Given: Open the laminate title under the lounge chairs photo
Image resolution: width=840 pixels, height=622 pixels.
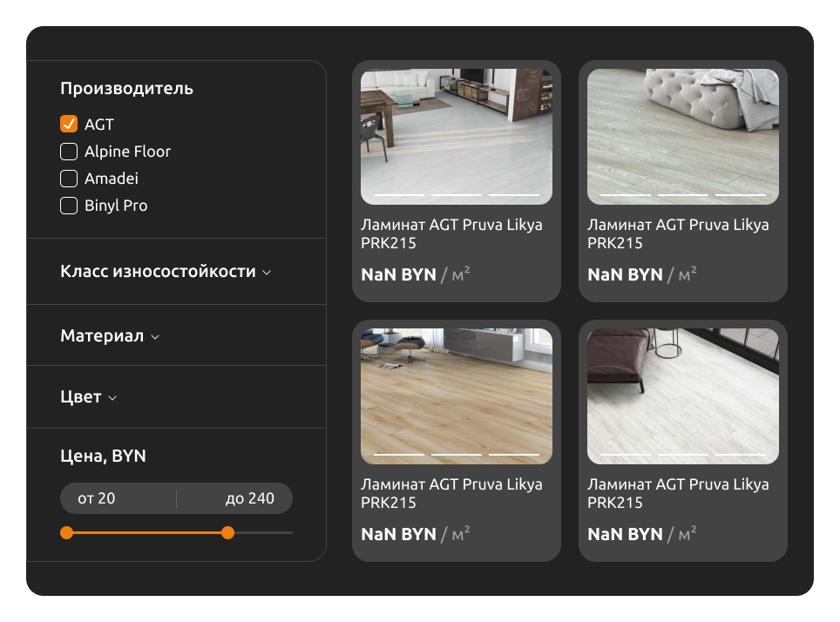Looking at the screenshot, I should pyautogui.click(x=451, y=493).
